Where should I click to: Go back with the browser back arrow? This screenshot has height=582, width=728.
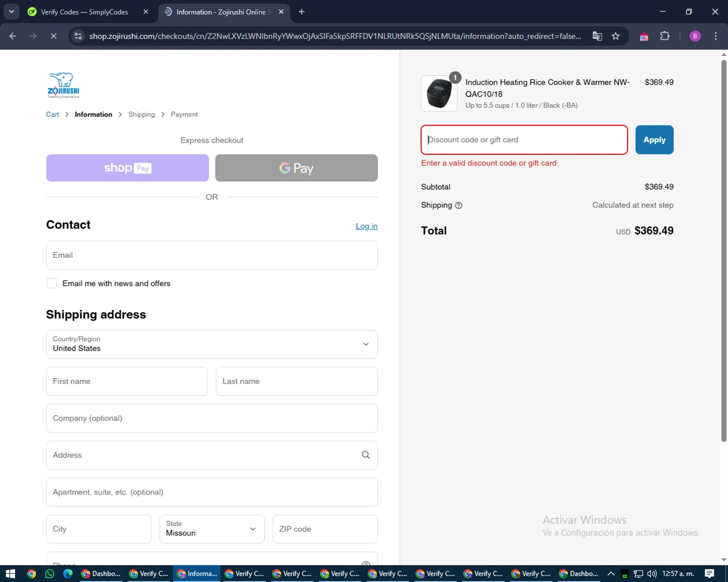13,36
